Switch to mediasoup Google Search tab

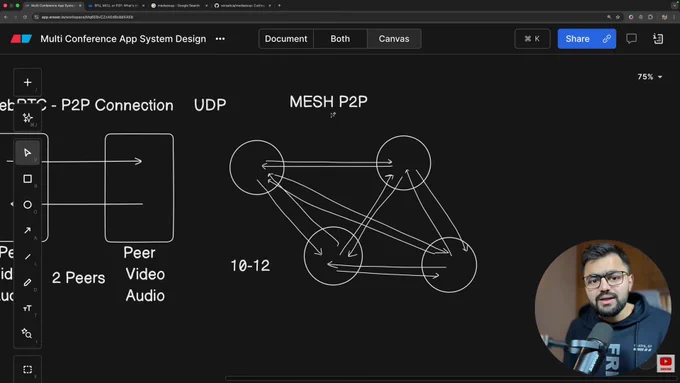pos(179,6)
